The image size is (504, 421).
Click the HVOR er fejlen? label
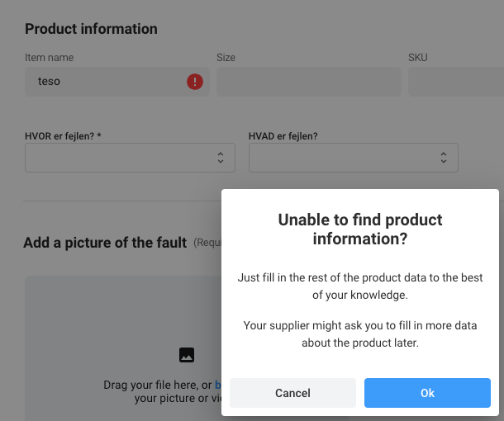[x=63, y=136]
